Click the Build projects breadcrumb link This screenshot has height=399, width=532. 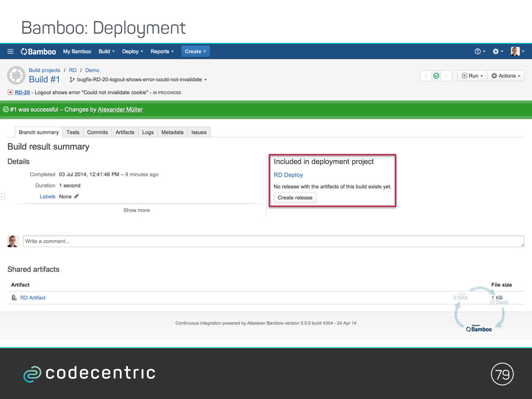[45, 70]
